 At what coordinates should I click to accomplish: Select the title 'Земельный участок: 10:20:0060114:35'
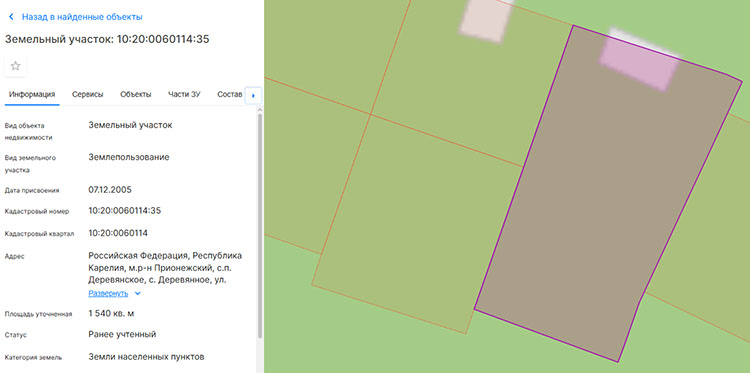tap(107, 39)
